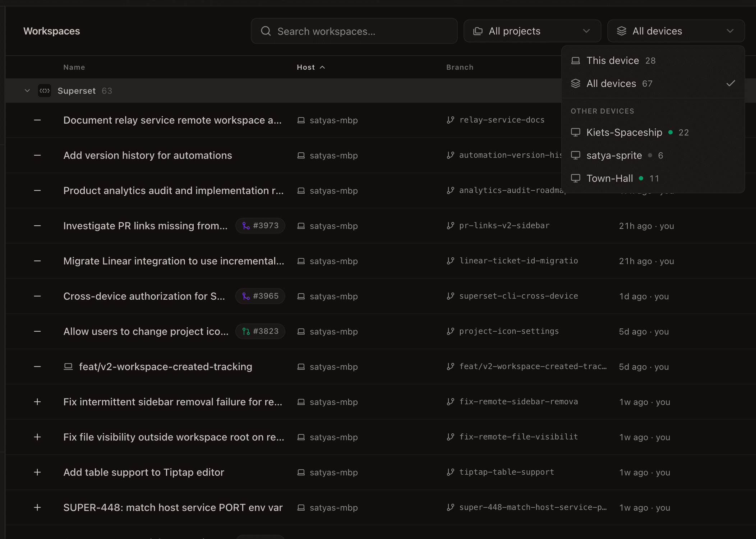
Task: Remove Document relay service workspace via minus
Action: 37,120
